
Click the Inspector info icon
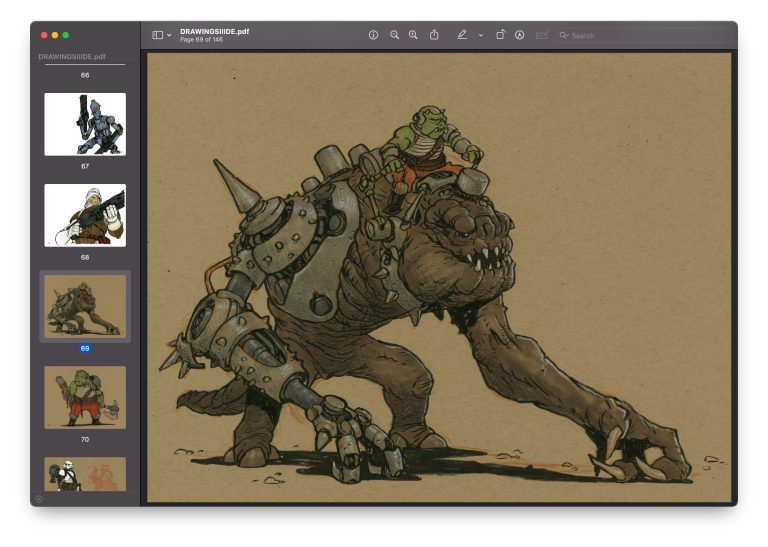(373, 35)
